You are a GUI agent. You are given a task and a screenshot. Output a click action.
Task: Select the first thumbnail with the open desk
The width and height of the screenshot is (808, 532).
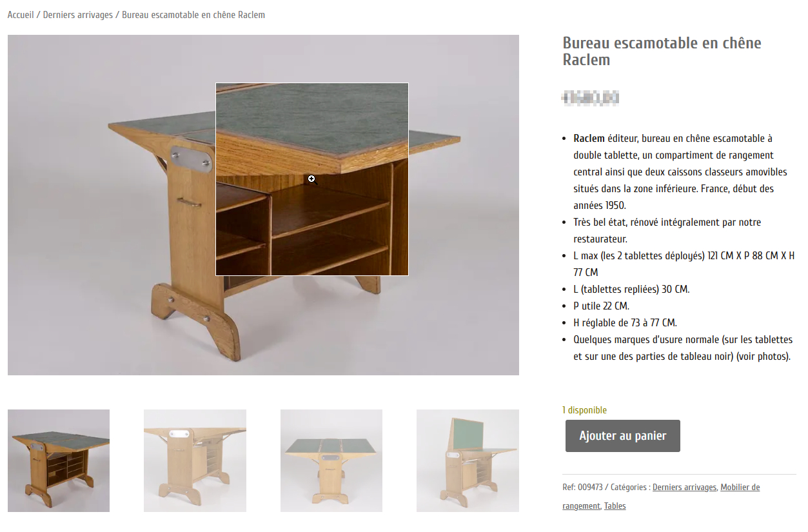pos(59,460)
